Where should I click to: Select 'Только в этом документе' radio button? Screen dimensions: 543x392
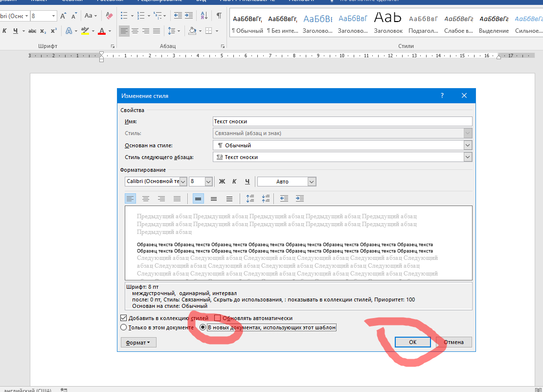[124, 327]
